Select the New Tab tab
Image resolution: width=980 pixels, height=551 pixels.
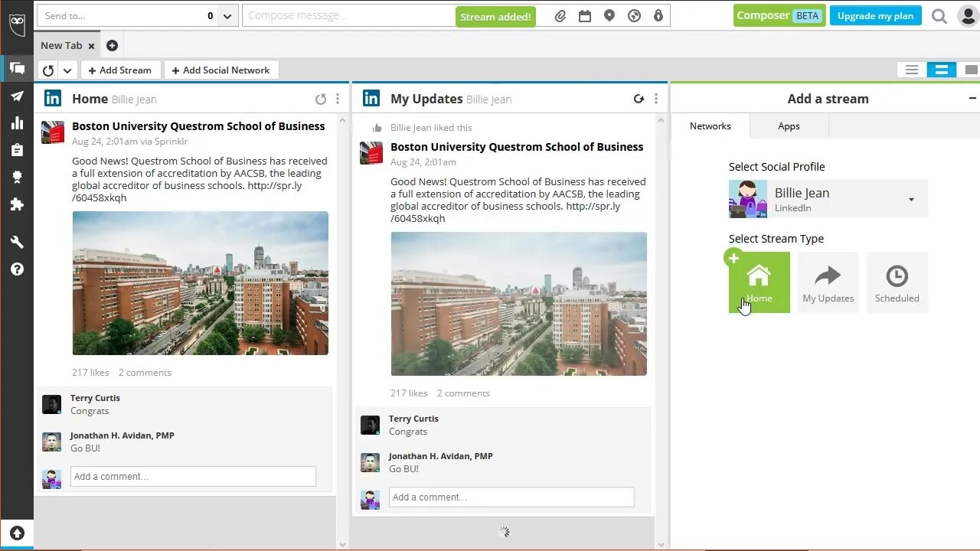tap(61, 46)
